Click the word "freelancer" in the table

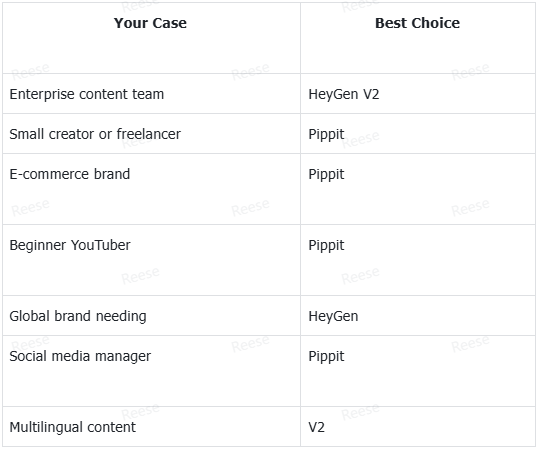pos(148,134)
